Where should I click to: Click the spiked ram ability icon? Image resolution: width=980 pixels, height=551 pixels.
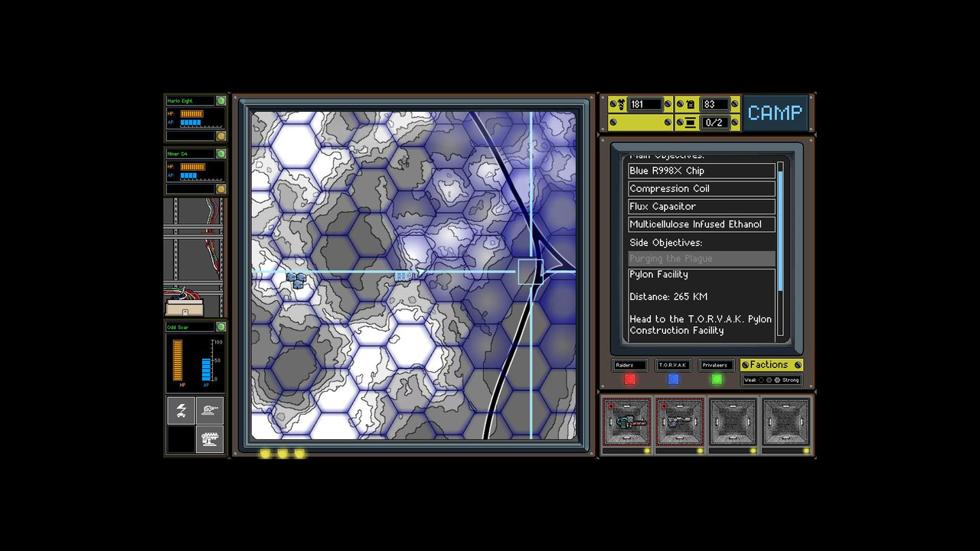coord(210,439)
